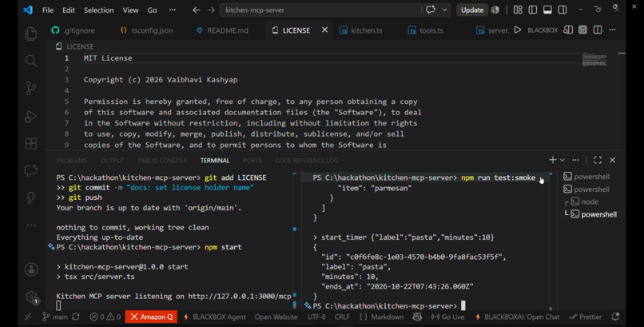Split the editor right
644x327 pixels.
pos(598,30)
